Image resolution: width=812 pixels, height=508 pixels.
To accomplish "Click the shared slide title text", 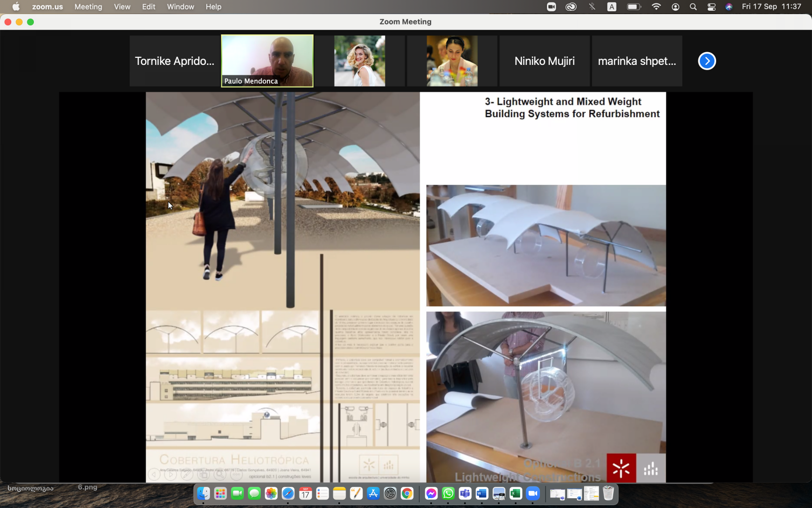I will pos(572,108).
